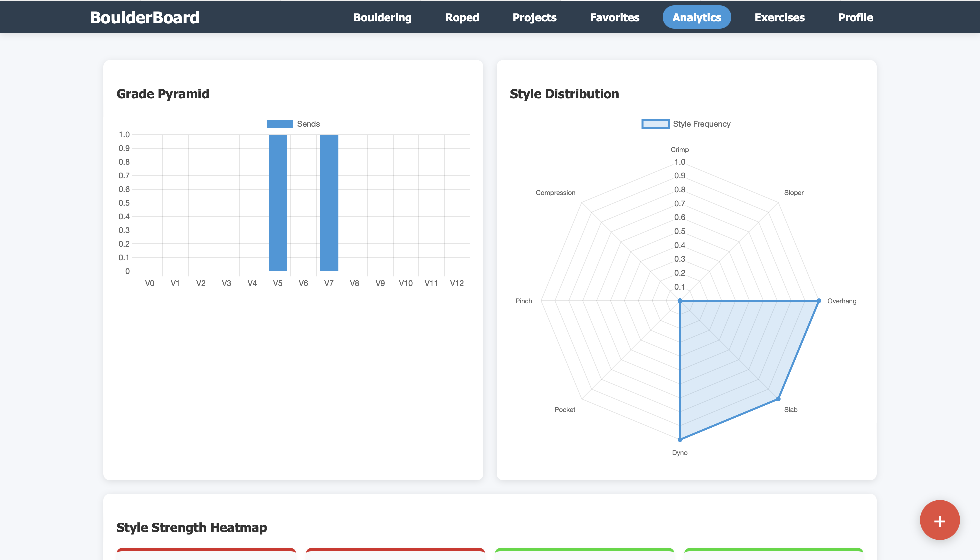This screenshot has height=560, width=980.
Task: Toggle the Sends legend swatch
Action: point(280,124)
